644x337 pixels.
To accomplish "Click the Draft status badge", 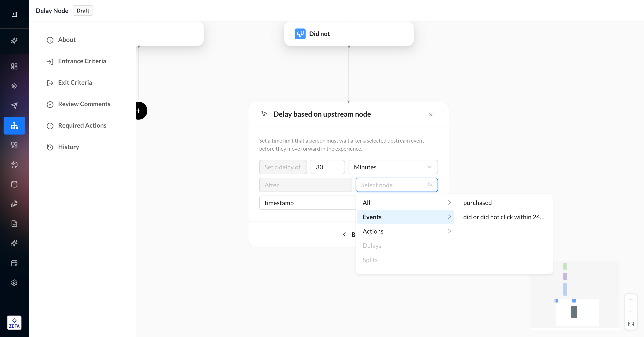I will pyautogui.click(x=83, y=11).
